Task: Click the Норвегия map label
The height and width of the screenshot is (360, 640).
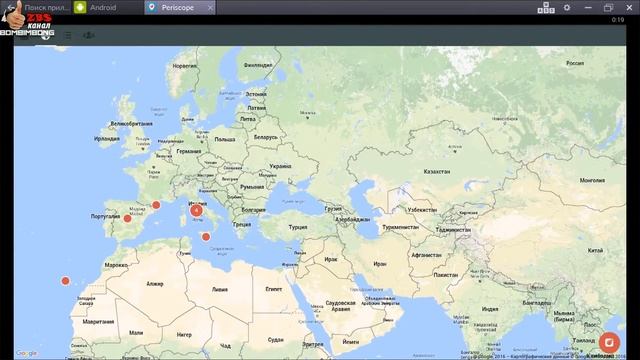Action: click(184, 66)
